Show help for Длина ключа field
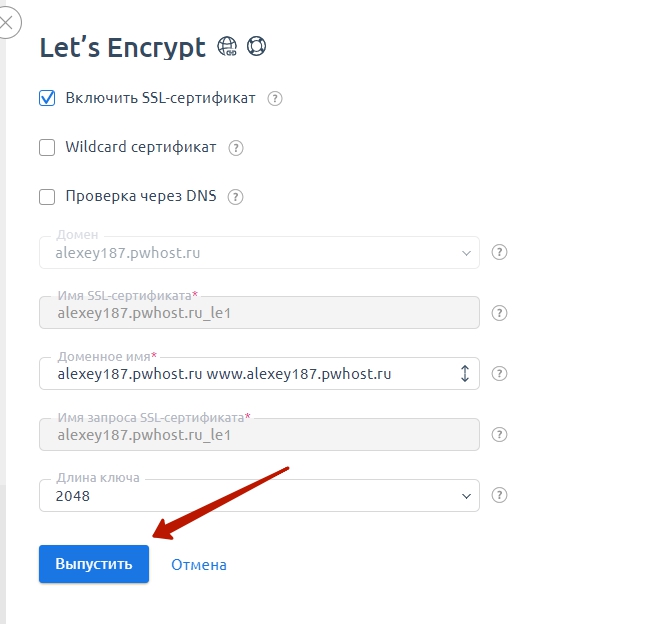 click(x=499, y=495)
